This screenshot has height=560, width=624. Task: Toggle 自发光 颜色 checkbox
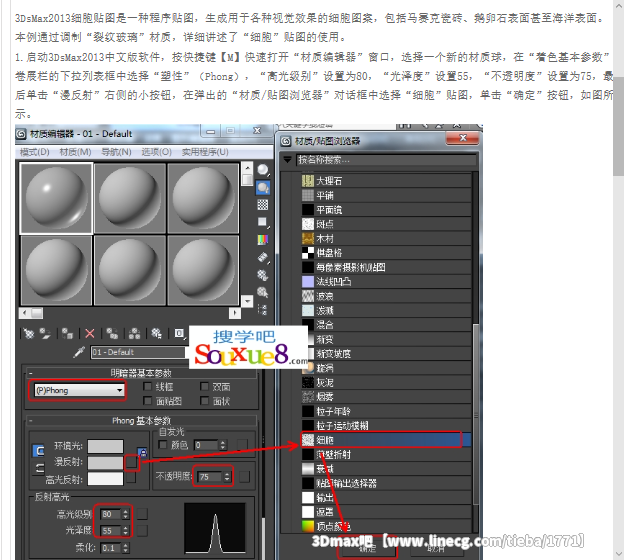point(162,445)
